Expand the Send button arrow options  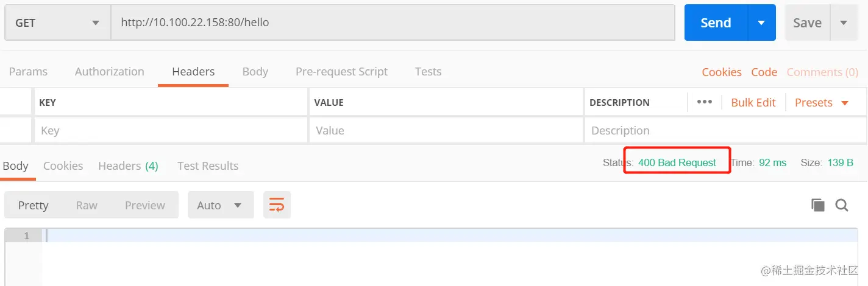point(761,23)
